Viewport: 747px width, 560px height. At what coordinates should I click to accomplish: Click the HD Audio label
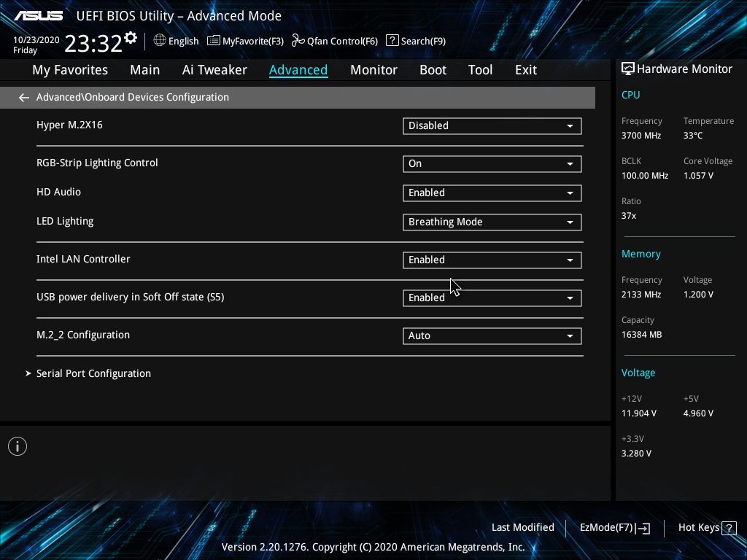click(x=58, y=192)
